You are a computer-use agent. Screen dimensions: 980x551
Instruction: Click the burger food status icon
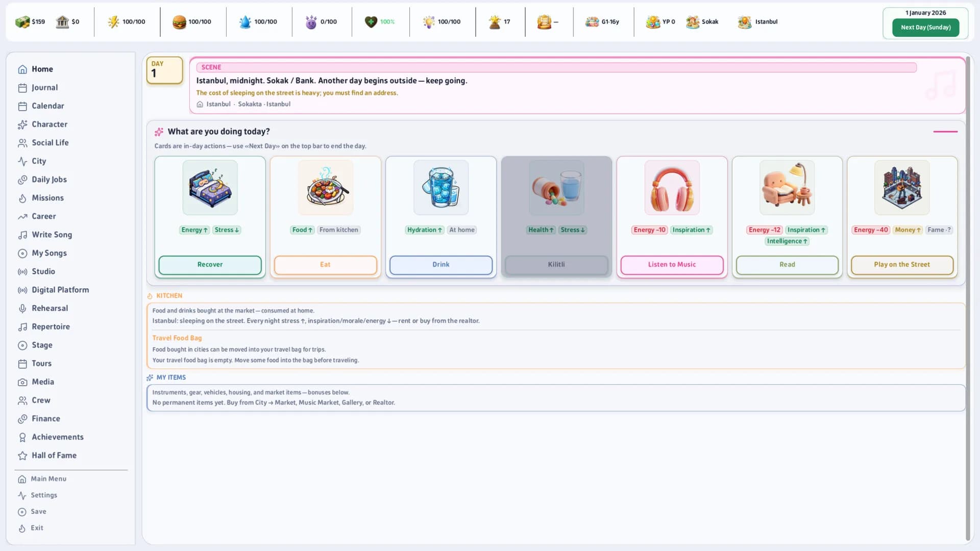point(179,21)
